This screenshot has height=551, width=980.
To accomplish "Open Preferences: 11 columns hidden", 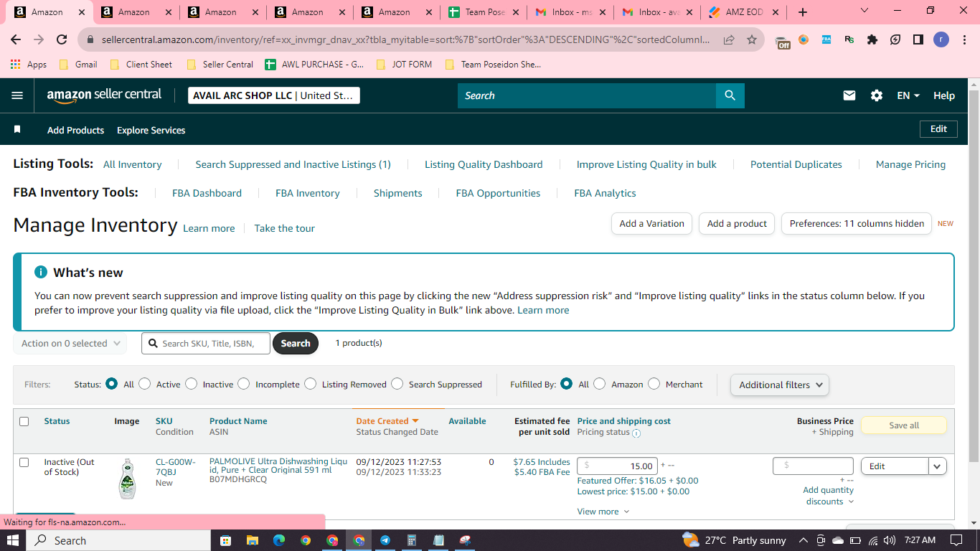I will click(857, 224).
